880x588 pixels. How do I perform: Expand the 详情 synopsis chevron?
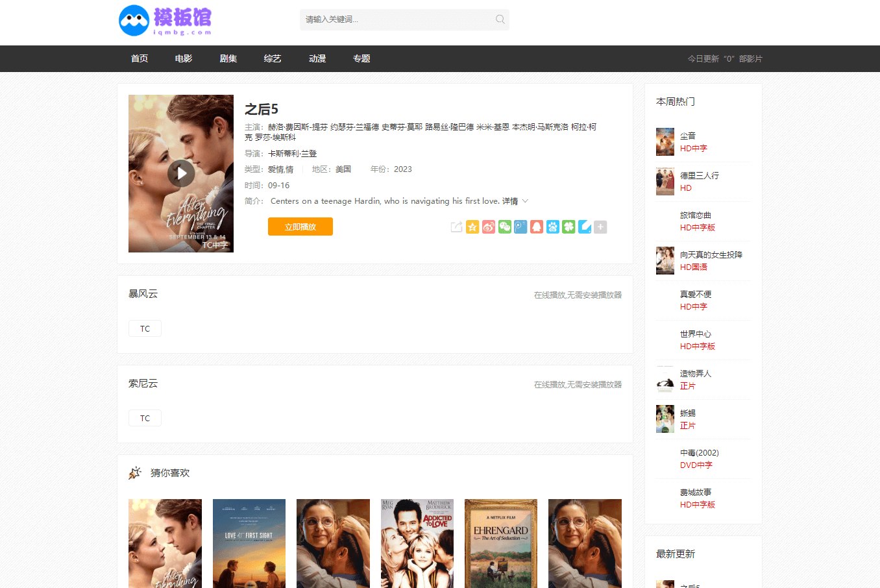525,201
